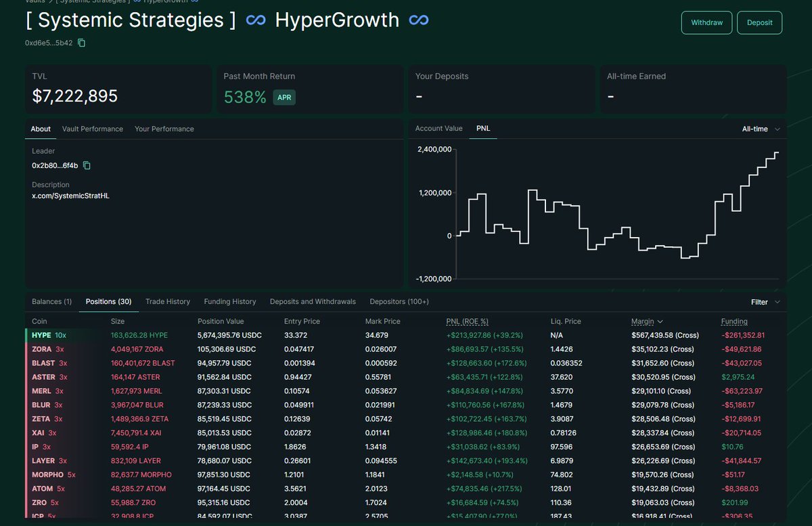Click the MERL coin row label
Image resolution: width=812 pixels, height=526 pixels.
pyautogui.click(x=42, y=391)
